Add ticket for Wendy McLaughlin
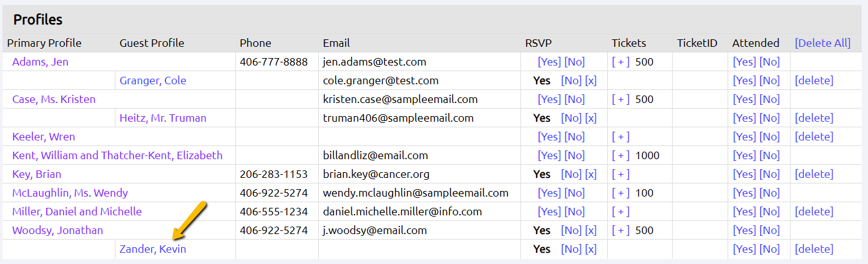 pos(621,193)
